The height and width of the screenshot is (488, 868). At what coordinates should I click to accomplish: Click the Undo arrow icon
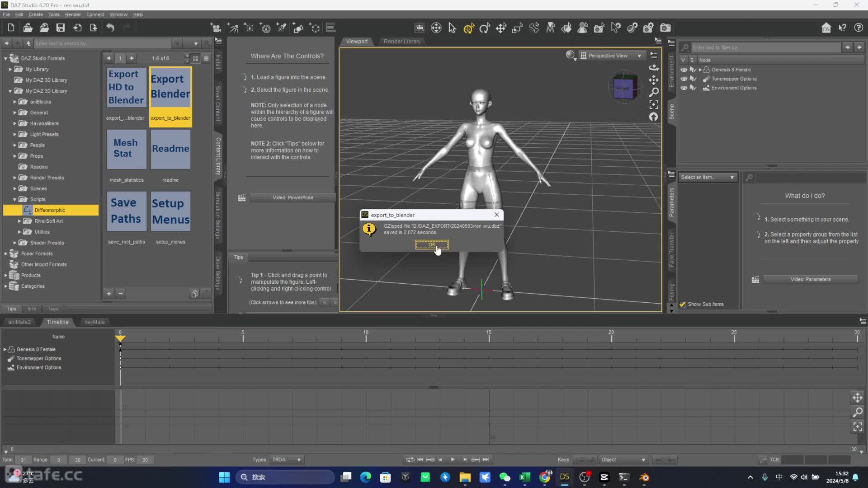click(110, 28)
